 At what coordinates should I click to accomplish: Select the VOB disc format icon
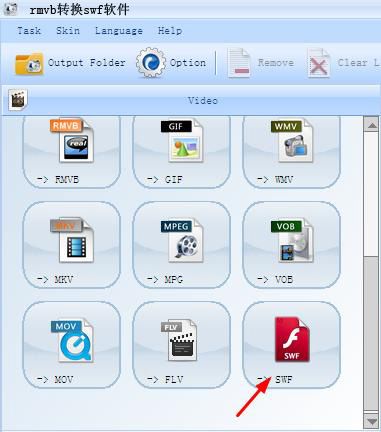click(292, 241)
